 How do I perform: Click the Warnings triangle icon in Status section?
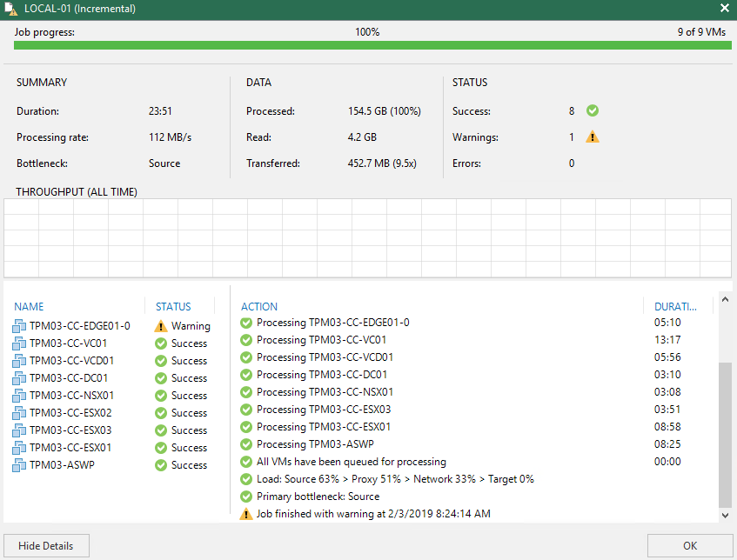click(x=593, y=137)
